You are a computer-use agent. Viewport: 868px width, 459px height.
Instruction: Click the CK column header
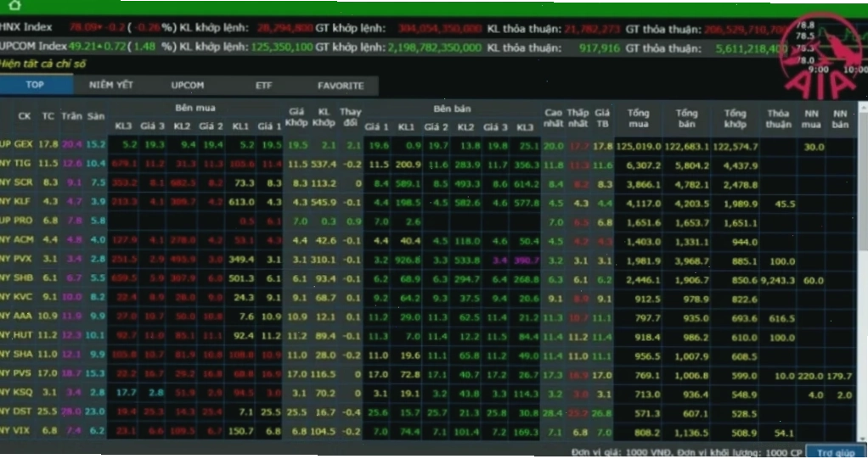(x=25, y=116)
